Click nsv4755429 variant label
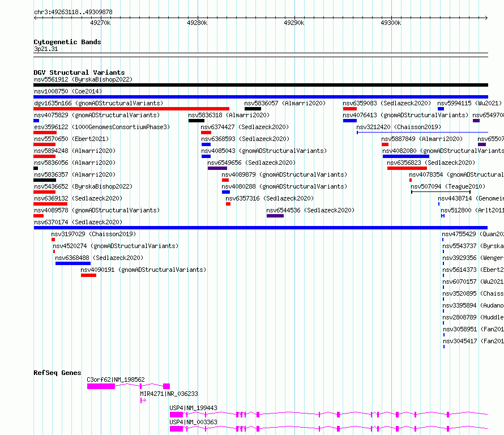504x435 pixels. (473, 234)
